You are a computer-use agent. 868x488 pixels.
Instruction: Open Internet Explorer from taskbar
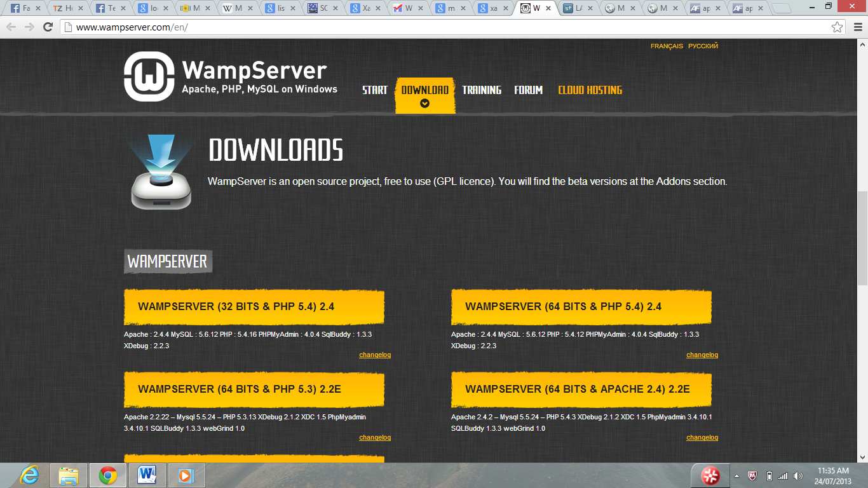29,475
